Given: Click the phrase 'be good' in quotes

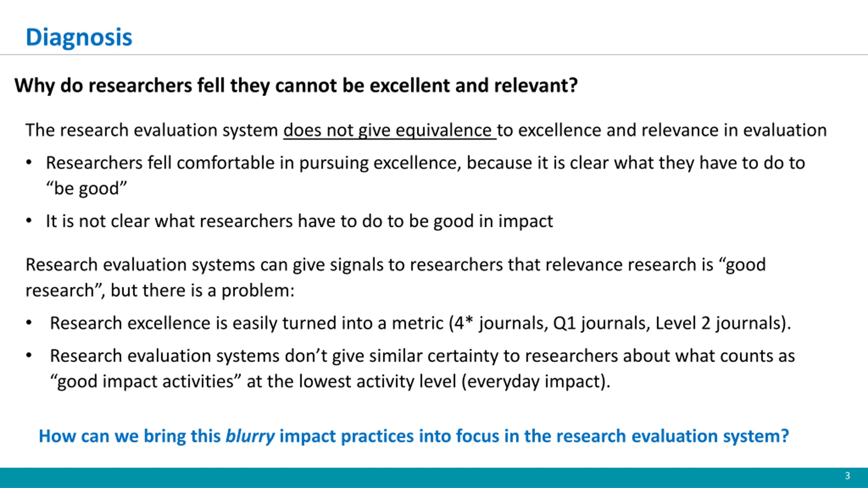Looking at the screenshot, I should pyautogui.click(x=86, y=188).
